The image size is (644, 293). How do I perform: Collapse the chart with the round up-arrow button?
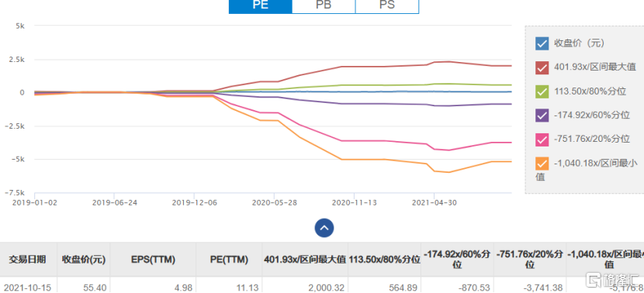(324, 228)
